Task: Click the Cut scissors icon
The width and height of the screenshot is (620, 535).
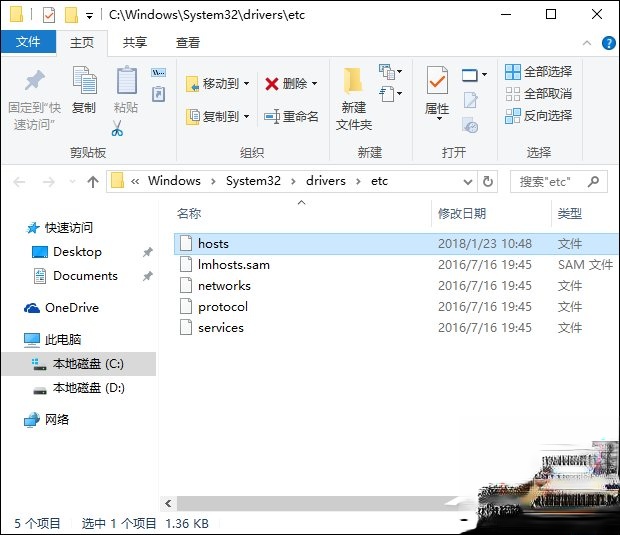Action: click(x=117, y=128)
